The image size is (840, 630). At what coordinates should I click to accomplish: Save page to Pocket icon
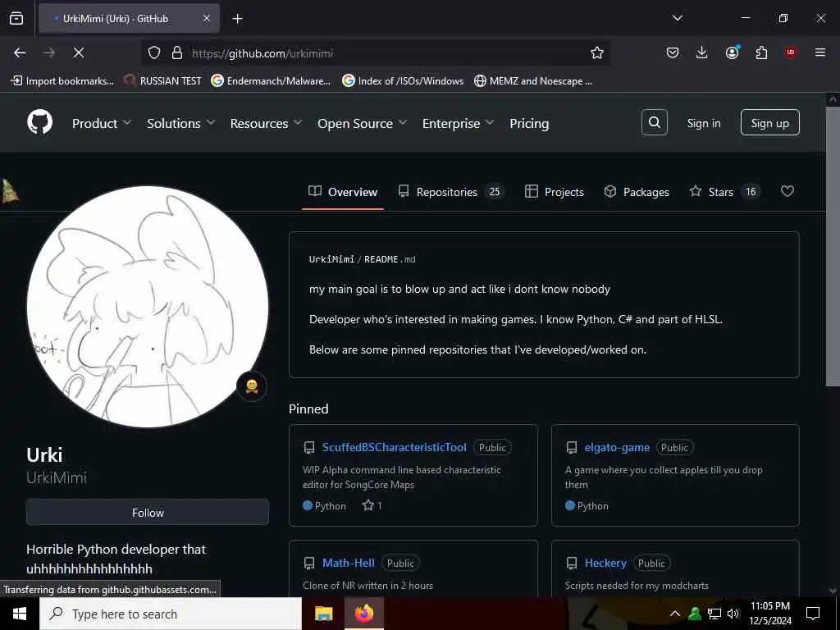click(673, 52)
